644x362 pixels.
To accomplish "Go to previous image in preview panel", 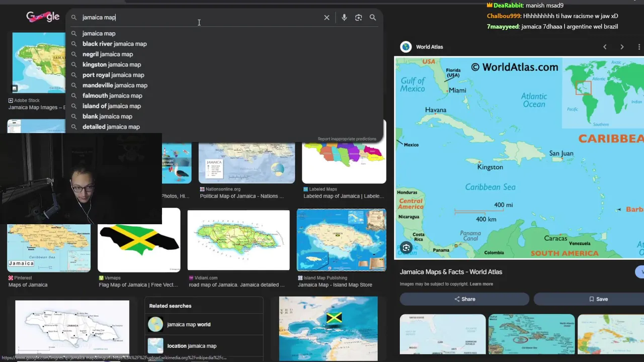I will (x=605, y=47).
